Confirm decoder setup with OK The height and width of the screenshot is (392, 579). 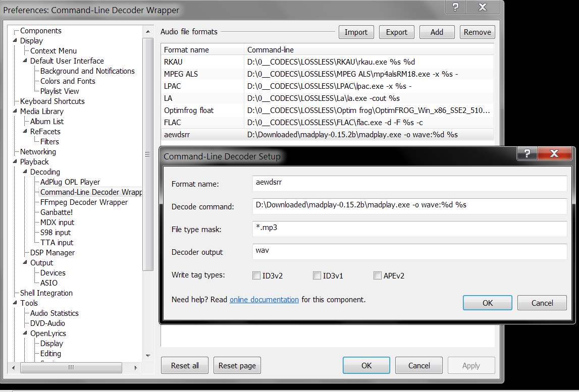(488, 303)
